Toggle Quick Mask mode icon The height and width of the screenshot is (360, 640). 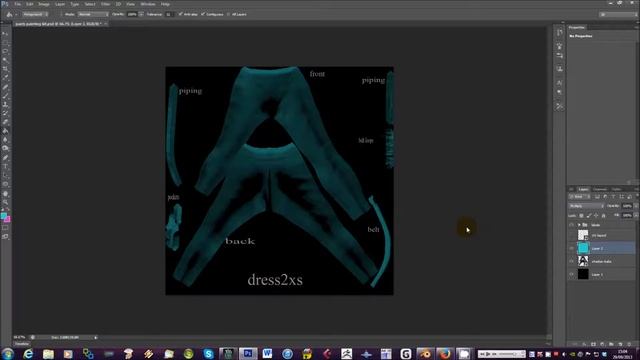(x=5, y=228)
